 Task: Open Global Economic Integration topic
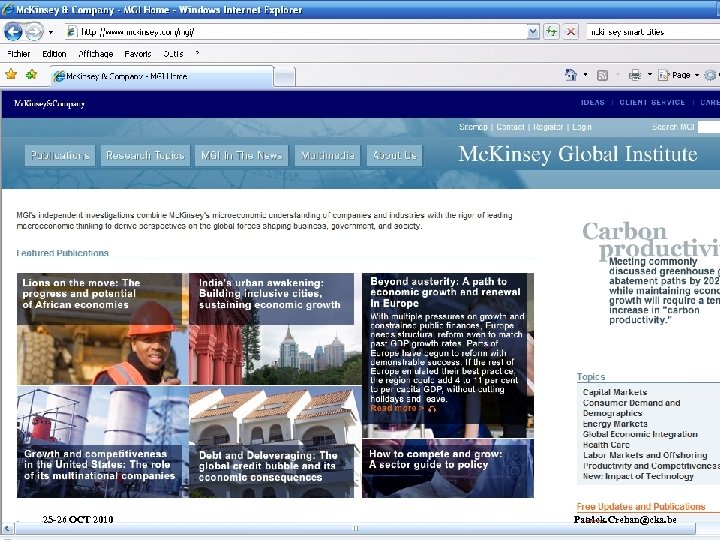pos(640,434)
